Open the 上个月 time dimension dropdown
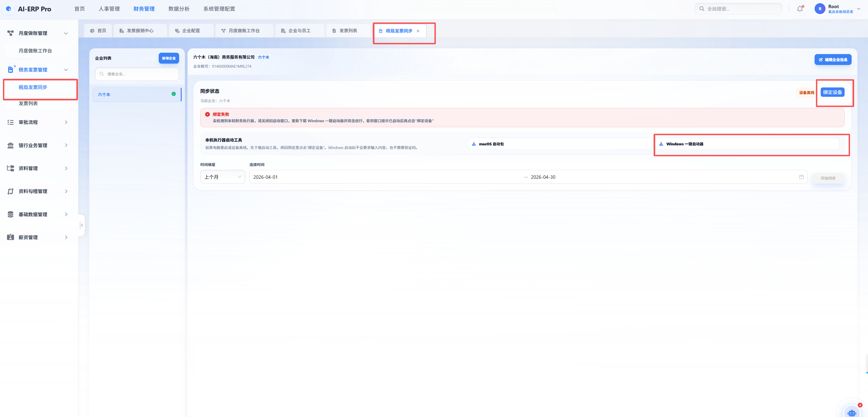Image resolution: width=868 pixels, height=417 pixels. point(222,177)
